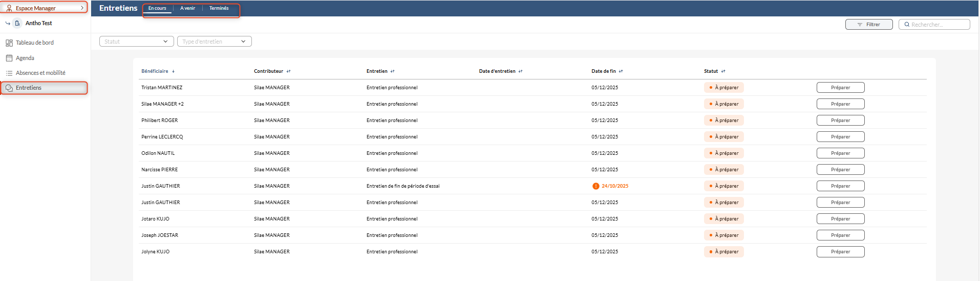Click the Rechercher search field
980x281 pixels.
pyautogui.click(x=936, y=25)
